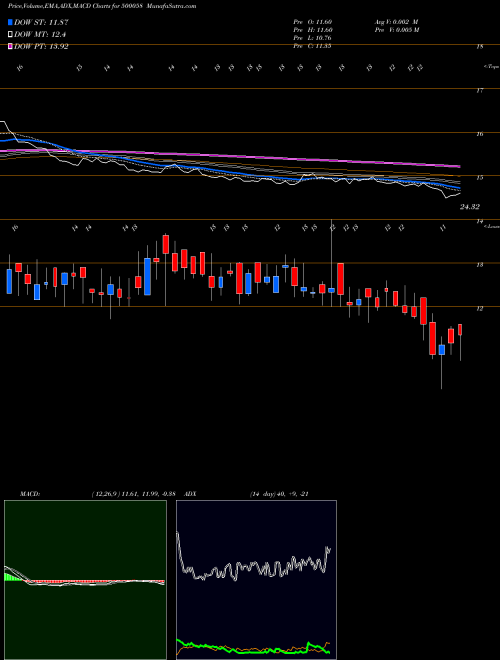The image size is (500, 660).
Task: Click the 18 price axis label
Action: point(479,47)
